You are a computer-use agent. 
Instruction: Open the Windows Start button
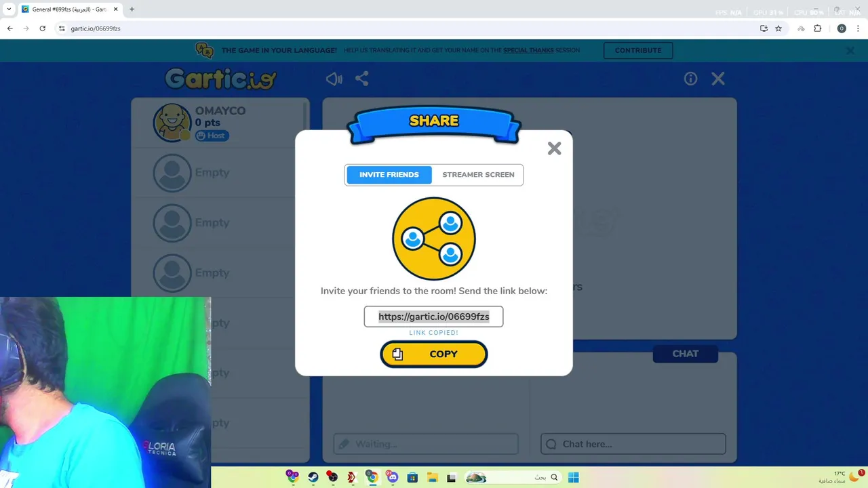tap(574, 477)
